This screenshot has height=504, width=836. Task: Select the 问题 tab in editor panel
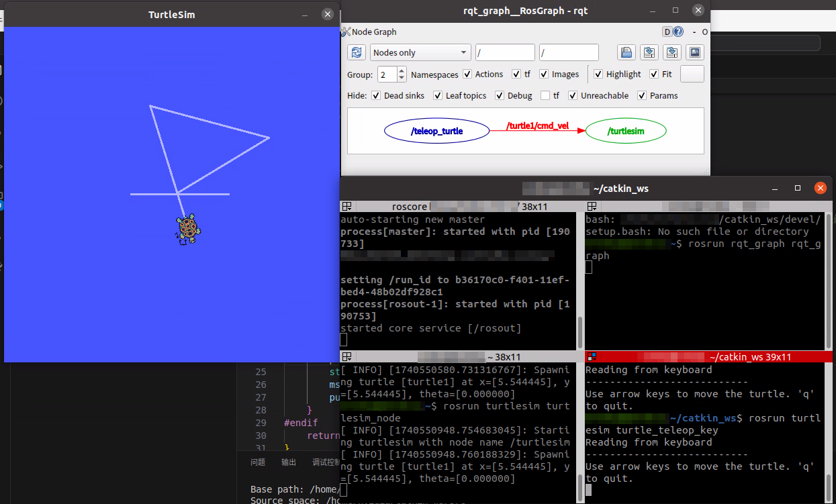pos(258,462)
